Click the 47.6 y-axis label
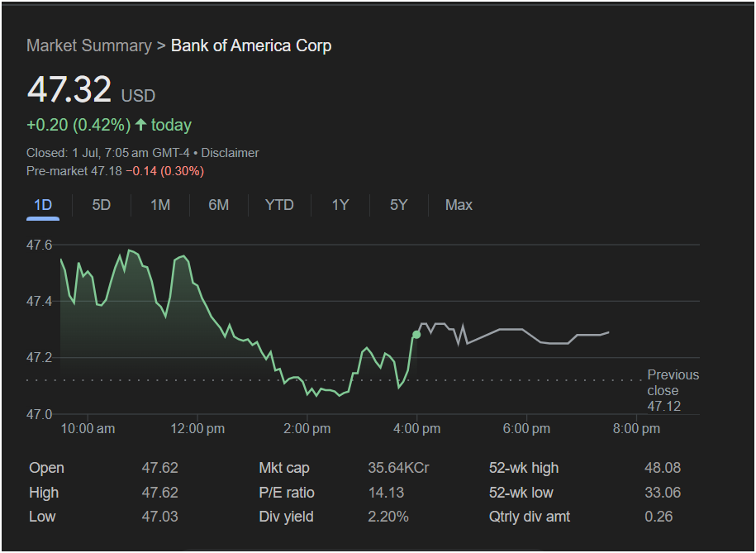 pyautogui.click(x=39, y=246)
